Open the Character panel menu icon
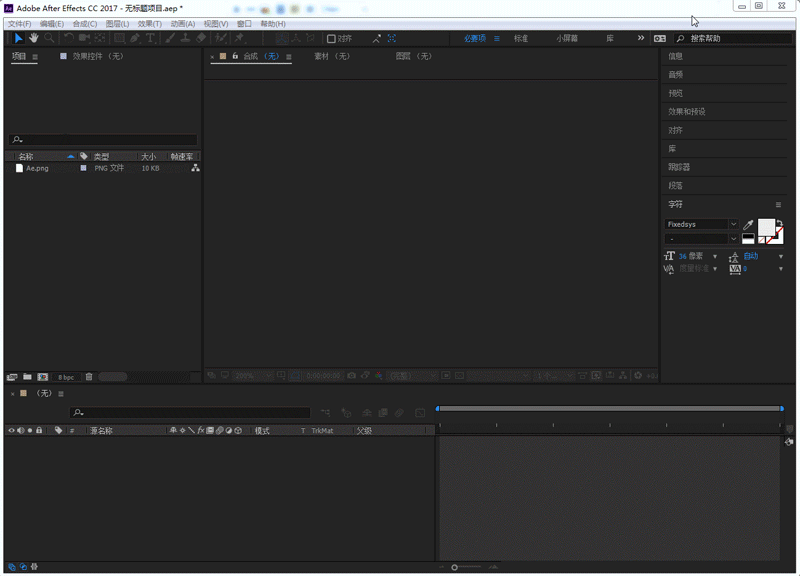The image size is (800, 576). tap(778, 204)
